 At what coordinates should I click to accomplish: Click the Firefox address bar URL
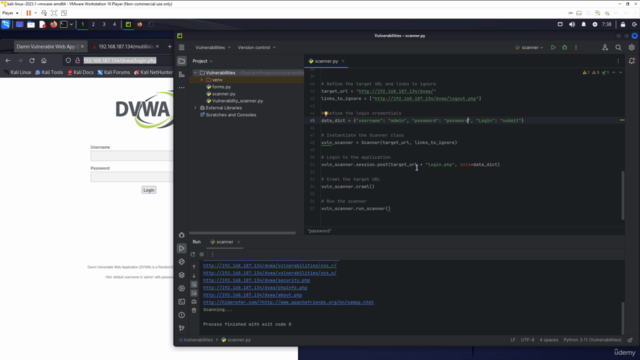[x=120, y=60]
